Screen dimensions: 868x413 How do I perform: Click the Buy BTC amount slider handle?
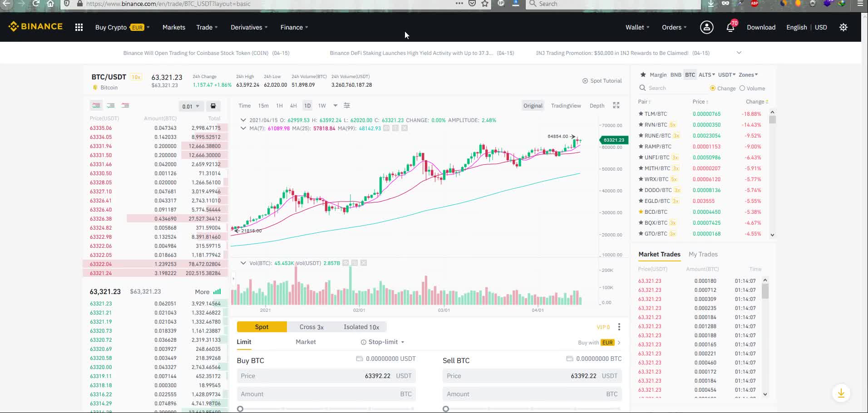coord(240,409)
